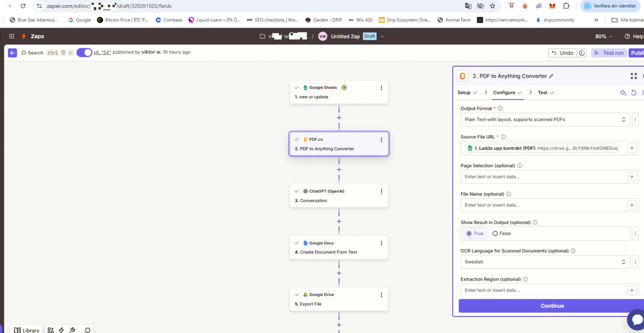The width and height of the screenshot is (644, 333).
Task: Open OCR Language dropdown showing Swedish
Action: click(545, 262)
